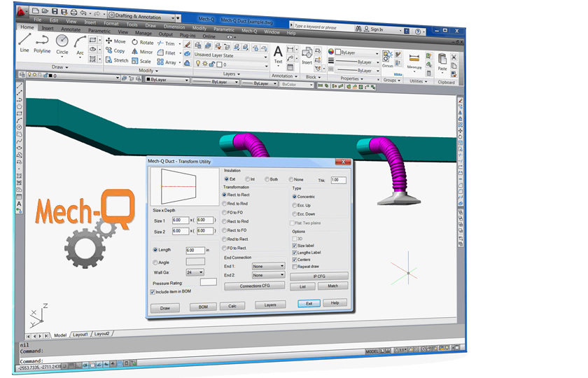The height and width of the screenshot is (378, 588).
Task: Click the Calc button
Action: pos(232,306)
